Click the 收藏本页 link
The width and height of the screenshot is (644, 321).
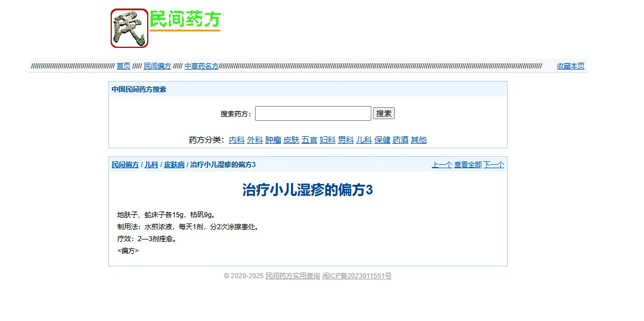click(x=570, y=66)
